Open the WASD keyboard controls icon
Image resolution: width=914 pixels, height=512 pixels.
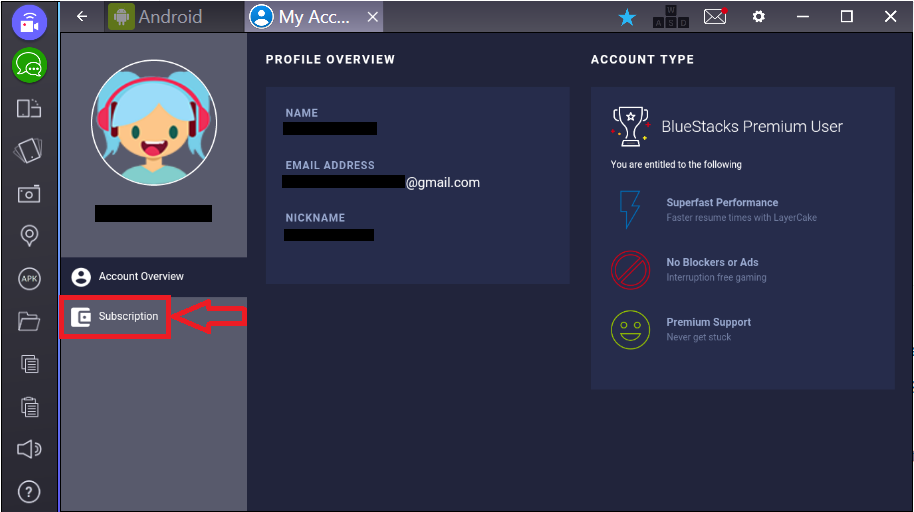pos(671,17)
